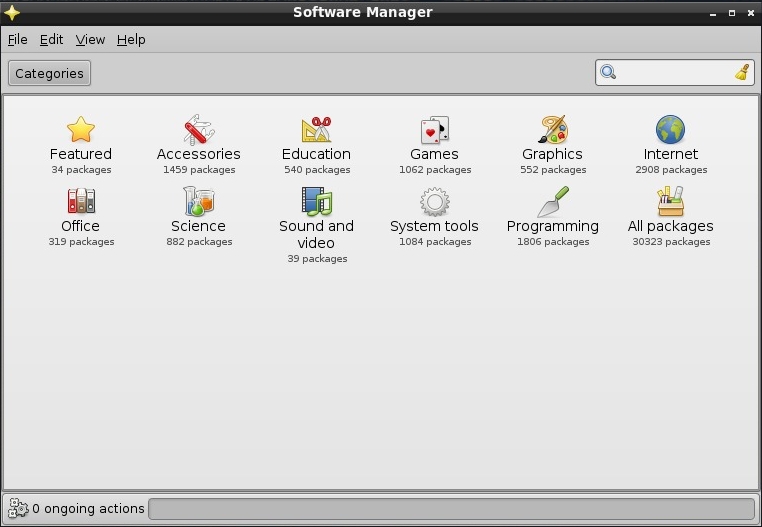
Task: Click the '552 packages' count
Action: pyautogui.click(x=553, y=170)
